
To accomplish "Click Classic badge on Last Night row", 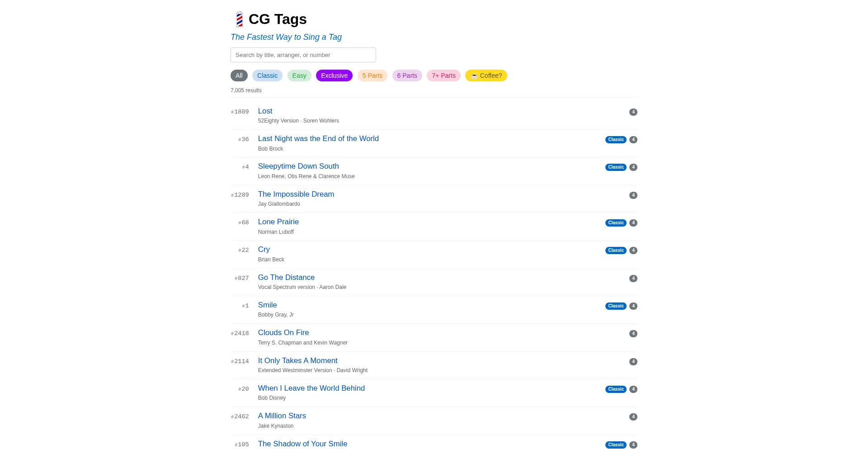I will click(x=616, y=140).
